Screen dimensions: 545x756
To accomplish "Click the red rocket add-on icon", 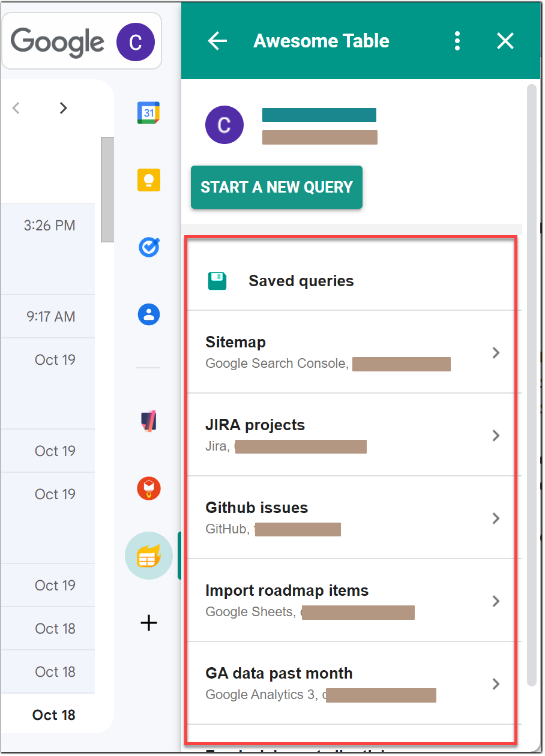I will click(x=148, y=488).
